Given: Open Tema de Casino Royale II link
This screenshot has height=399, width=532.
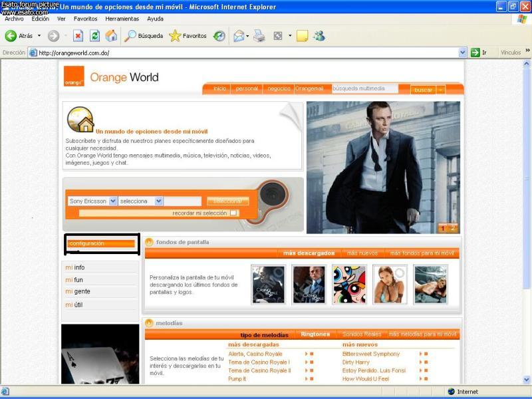Looking at the screenshot, I should (x=259, y=370).
